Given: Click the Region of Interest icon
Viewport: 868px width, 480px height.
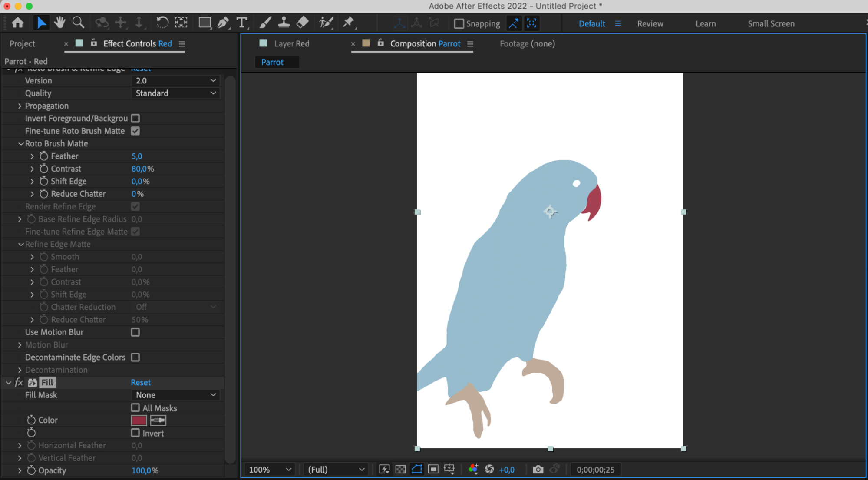Looking at the screenshot, I should coord(433,470).
